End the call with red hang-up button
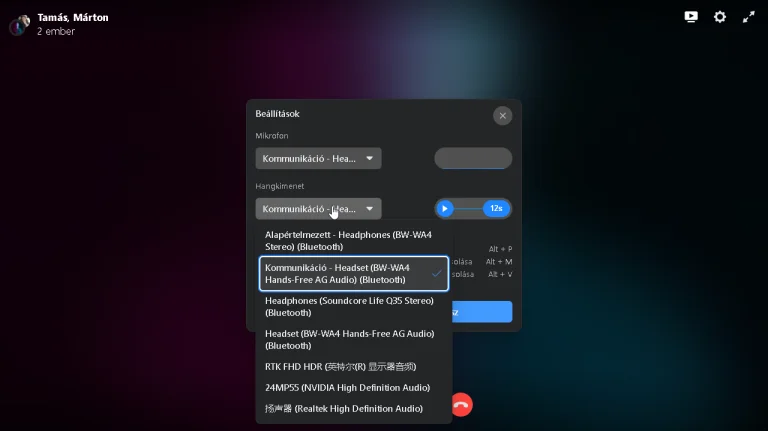 pyautogui.click(x=461, y=405)
